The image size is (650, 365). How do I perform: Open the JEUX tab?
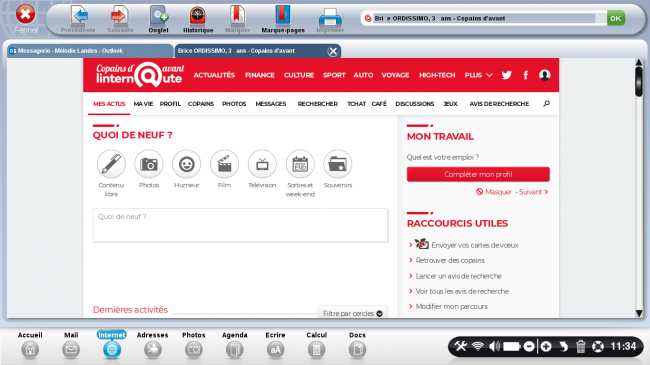click(x=450, y=104)
